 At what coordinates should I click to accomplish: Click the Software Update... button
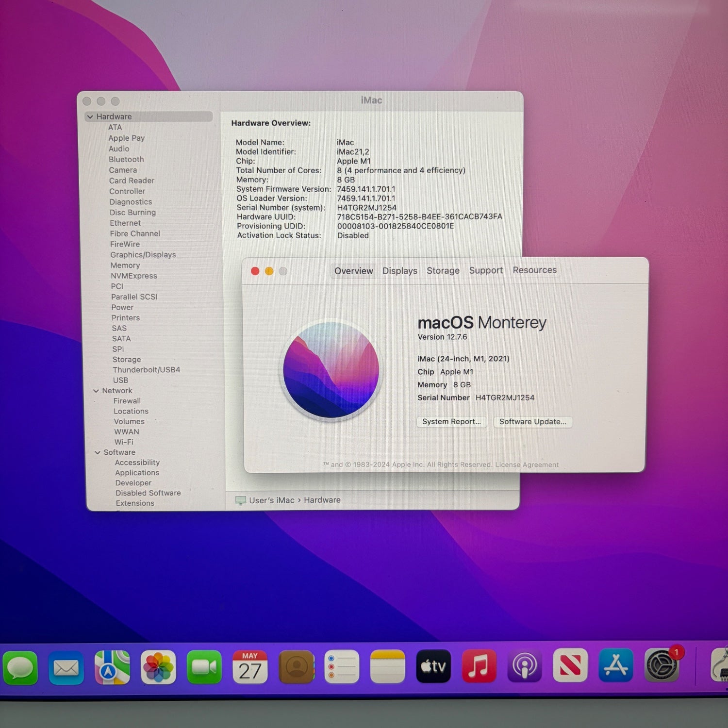[533, 422]
